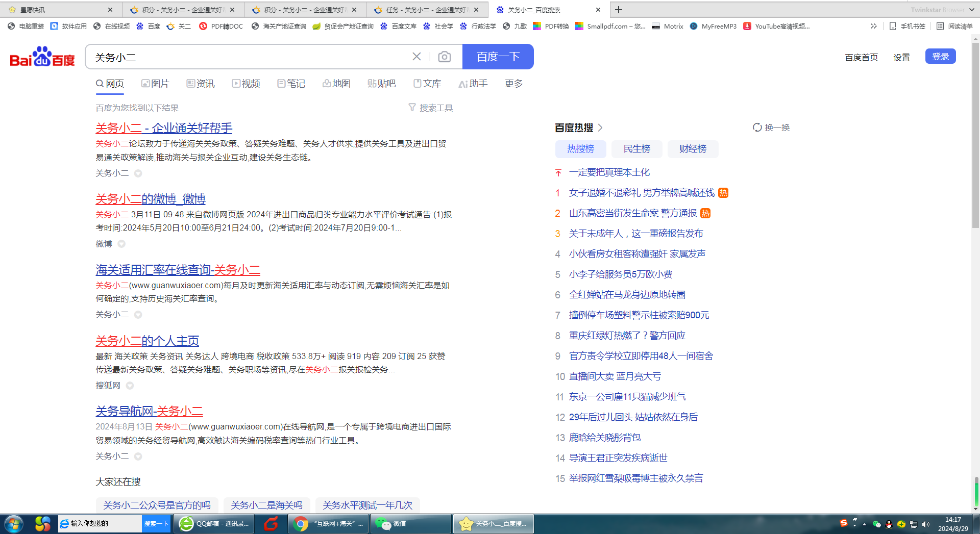
Task: Expand the 更多 search categories
Action: (x=513, y=84)
